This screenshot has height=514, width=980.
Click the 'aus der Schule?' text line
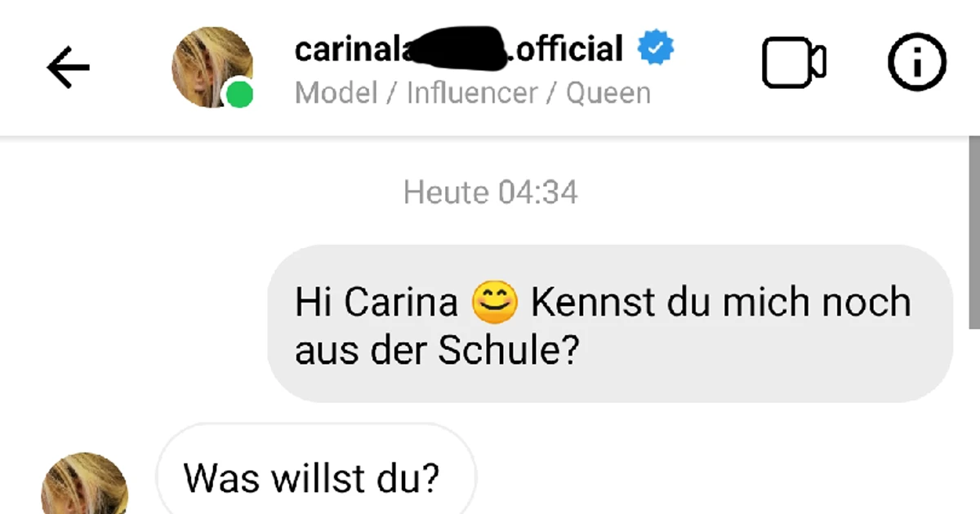[x=437, y=352]
